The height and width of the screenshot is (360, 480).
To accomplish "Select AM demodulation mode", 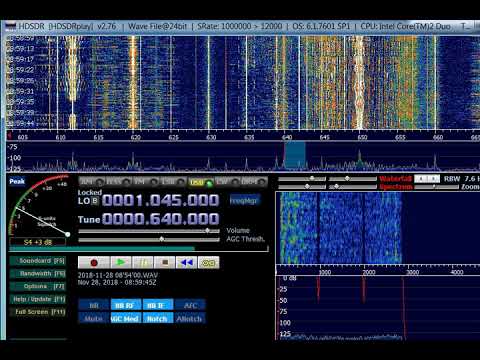I will (x=92, y=182).
